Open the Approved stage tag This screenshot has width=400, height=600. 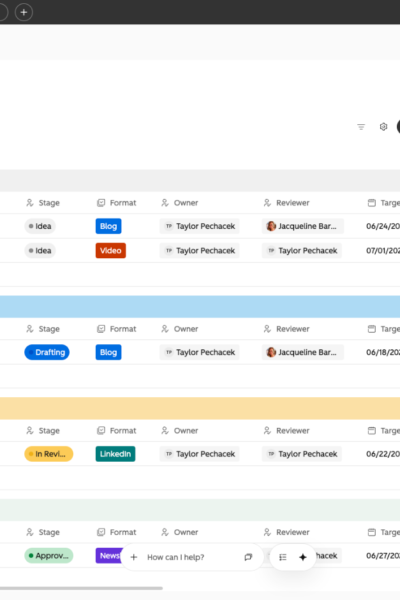pyautogui.click(x=49, y=556)
